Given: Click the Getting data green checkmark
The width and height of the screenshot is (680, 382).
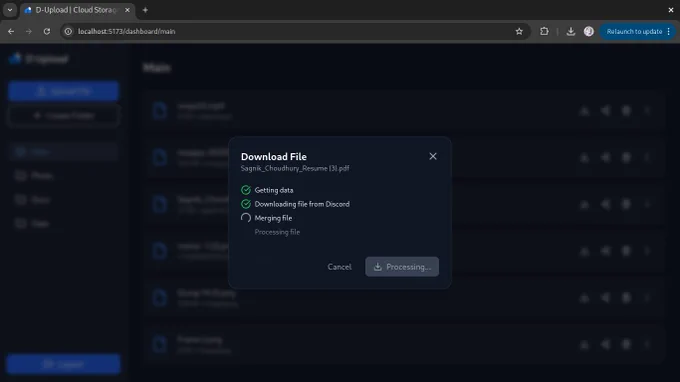Looking at the screenshot, I should pyautogui.click(x=246, y=190).
